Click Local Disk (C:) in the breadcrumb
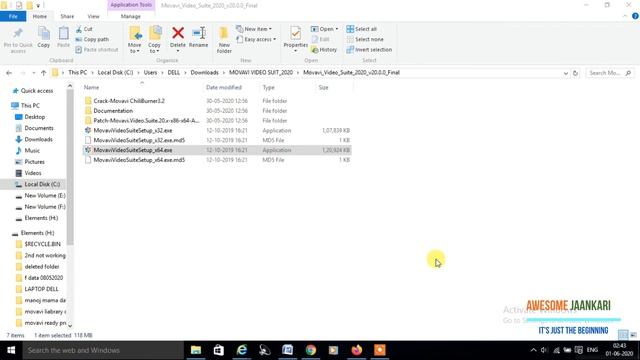The image size is (640, 360). pyautogui.click(x=116, y=73)
